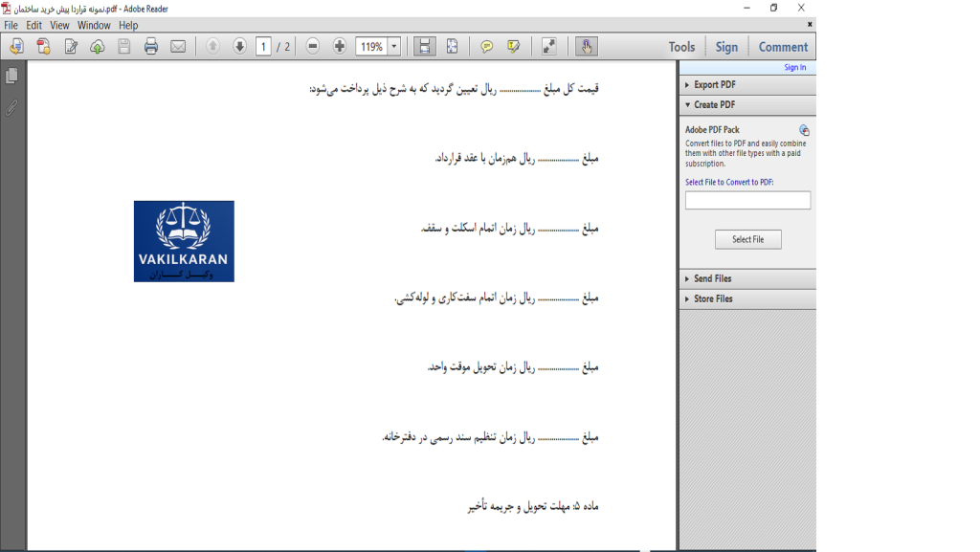
Task: Open the attachments paperclip panel
Action: [x=11, y=108]
